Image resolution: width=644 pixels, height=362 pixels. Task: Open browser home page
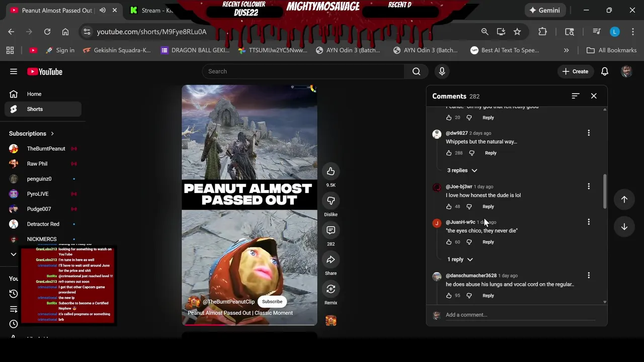coord(65,32)
